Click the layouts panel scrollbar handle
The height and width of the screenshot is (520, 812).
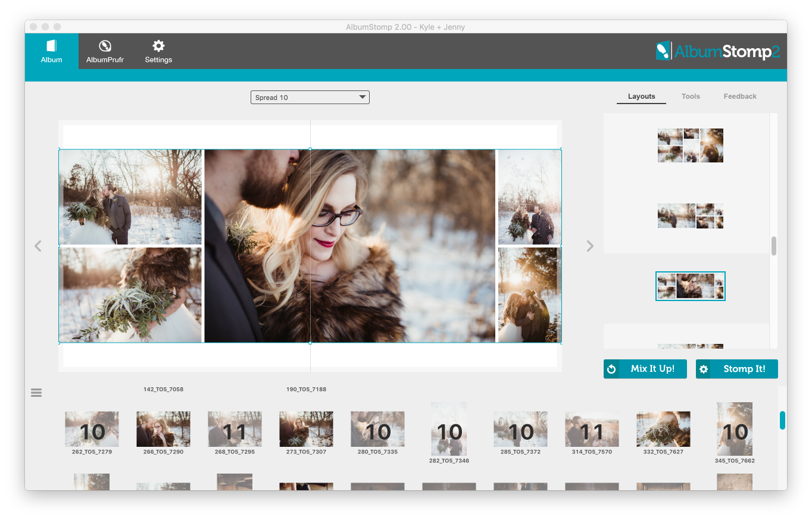[x=774, y=246]
